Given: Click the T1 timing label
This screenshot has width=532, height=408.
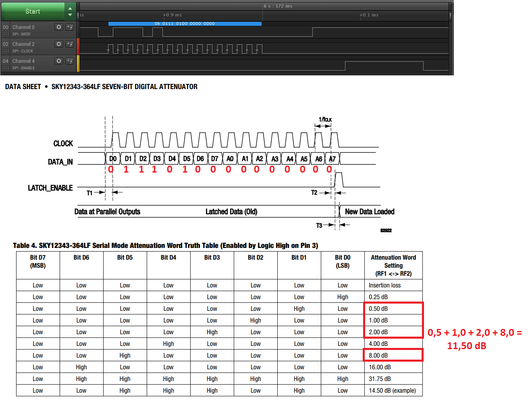Looking at the screenshot, I should pyautogui.click(x=89, y=193).
